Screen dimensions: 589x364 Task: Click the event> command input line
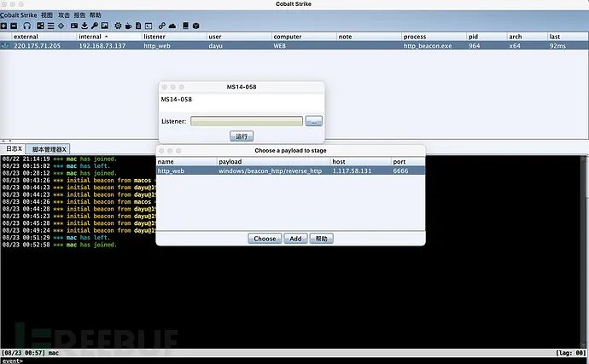coord(294,361)
